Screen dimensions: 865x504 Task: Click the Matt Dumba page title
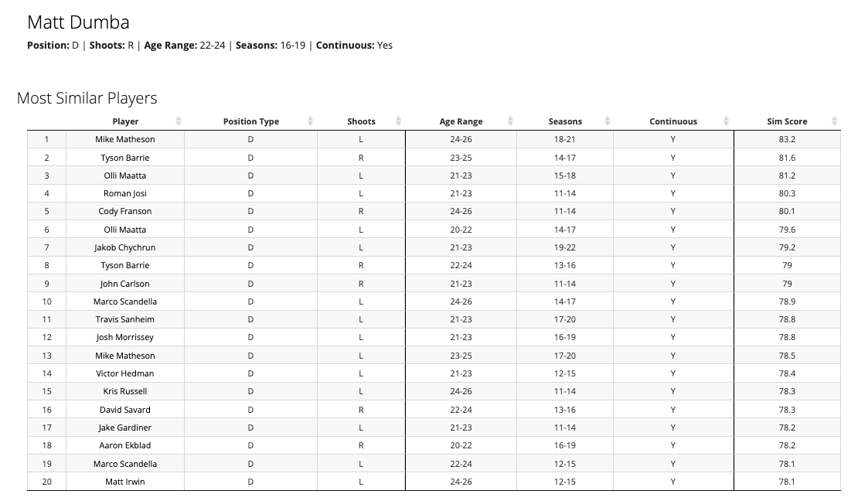78,22
